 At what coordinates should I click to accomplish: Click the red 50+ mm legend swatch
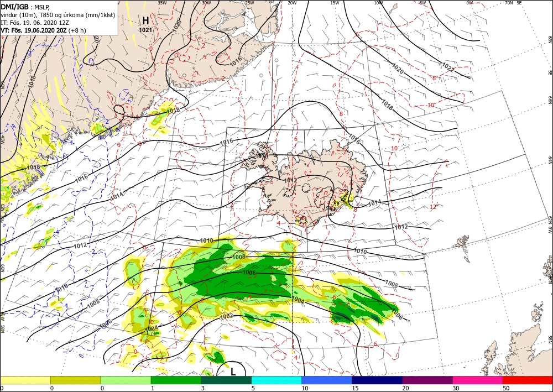528,380
